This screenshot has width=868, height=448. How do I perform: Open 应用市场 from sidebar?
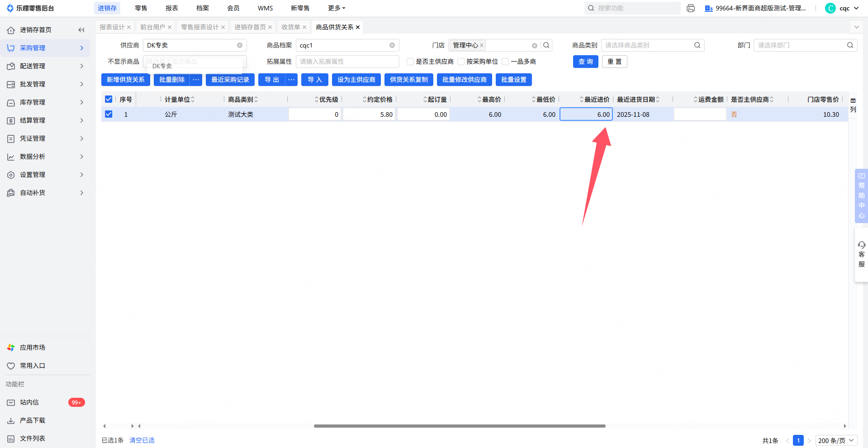(x=33, y=348)
